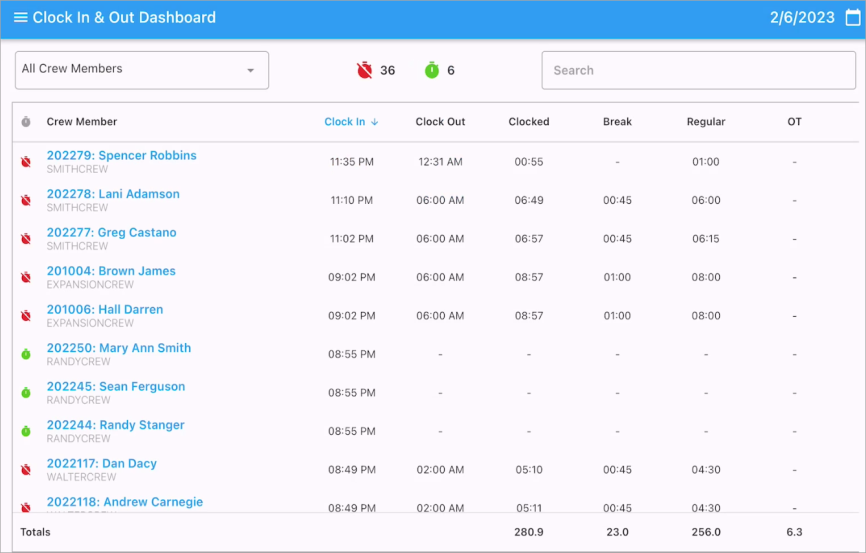
Task: Click the 280.9 clocked total
Action: point(529,532)
